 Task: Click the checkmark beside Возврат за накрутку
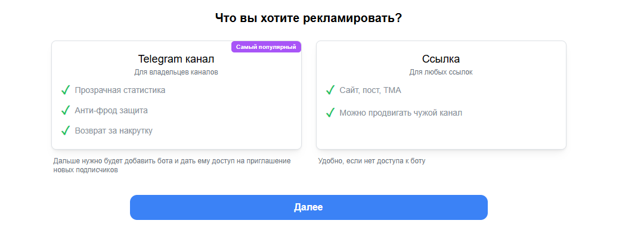pos(66,131)
